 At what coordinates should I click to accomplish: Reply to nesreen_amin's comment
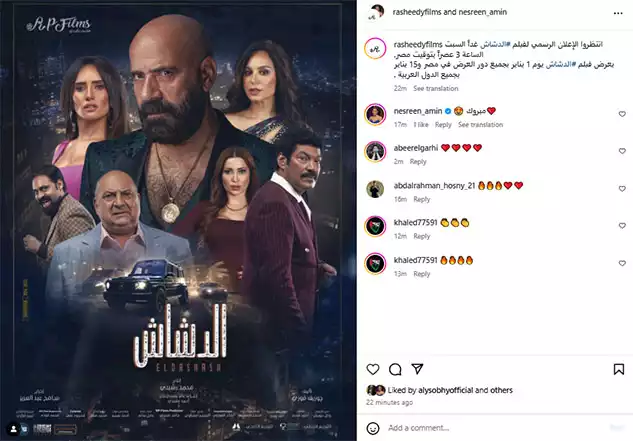pos(443,125)
